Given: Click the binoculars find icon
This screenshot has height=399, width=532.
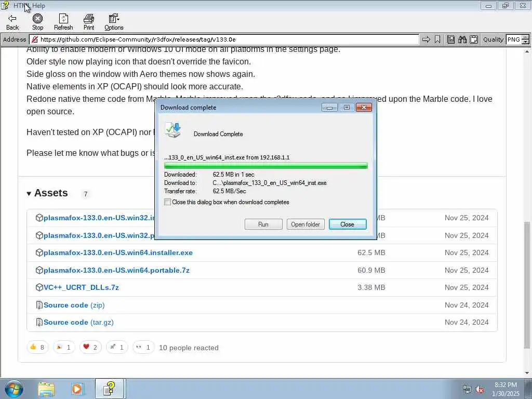Looking at the screenshot, I should [x=462, y=39].
